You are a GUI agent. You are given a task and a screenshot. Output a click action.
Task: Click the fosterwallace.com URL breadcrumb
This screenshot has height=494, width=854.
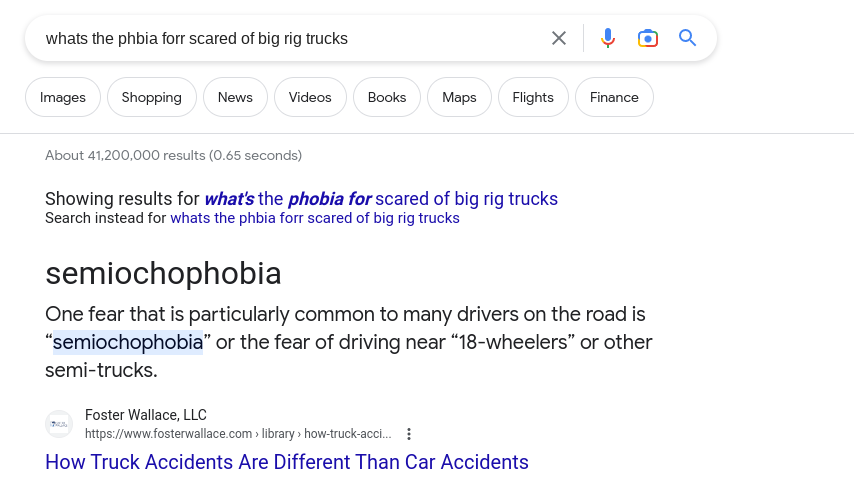tap(238, 434)
